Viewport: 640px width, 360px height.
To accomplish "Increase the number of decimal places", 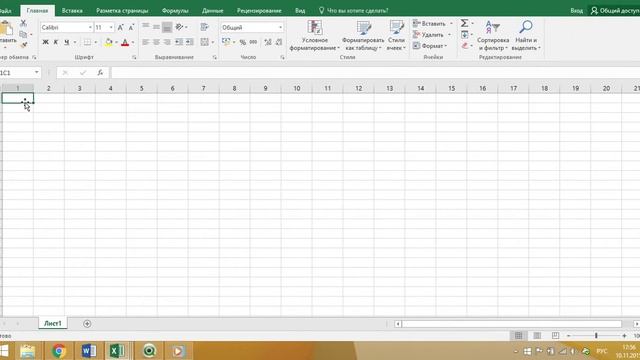I will (x=268, y=42).
